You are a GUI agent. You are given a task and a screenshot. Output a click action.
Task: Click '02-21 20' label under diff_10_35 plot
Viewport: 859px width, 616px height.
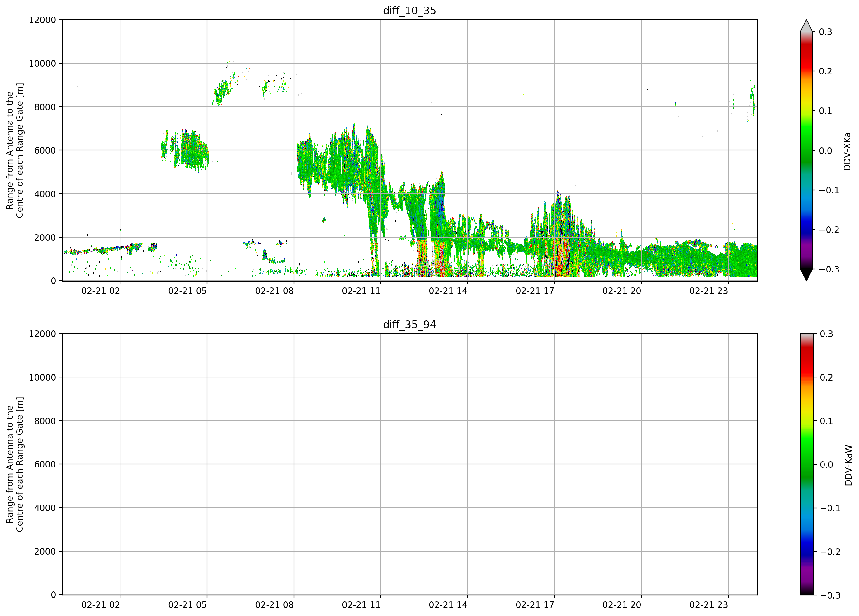tap(622, 291)
